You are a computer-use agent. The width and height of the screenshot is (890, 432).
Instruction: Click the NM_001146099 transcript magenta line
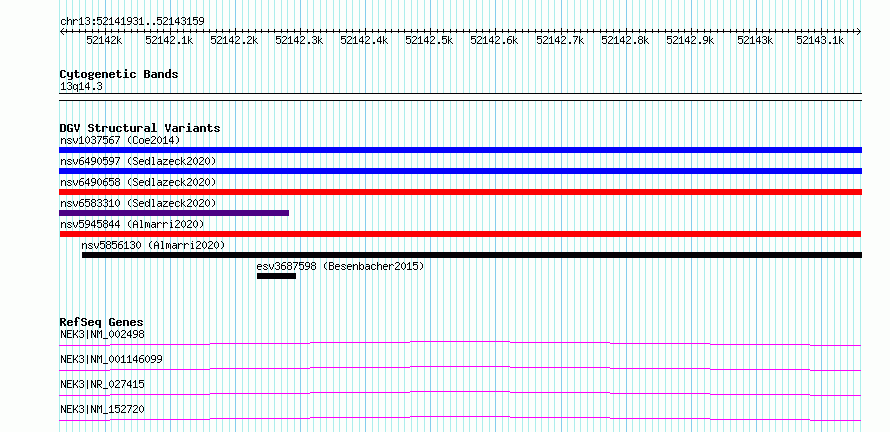(x=460, y=368)
